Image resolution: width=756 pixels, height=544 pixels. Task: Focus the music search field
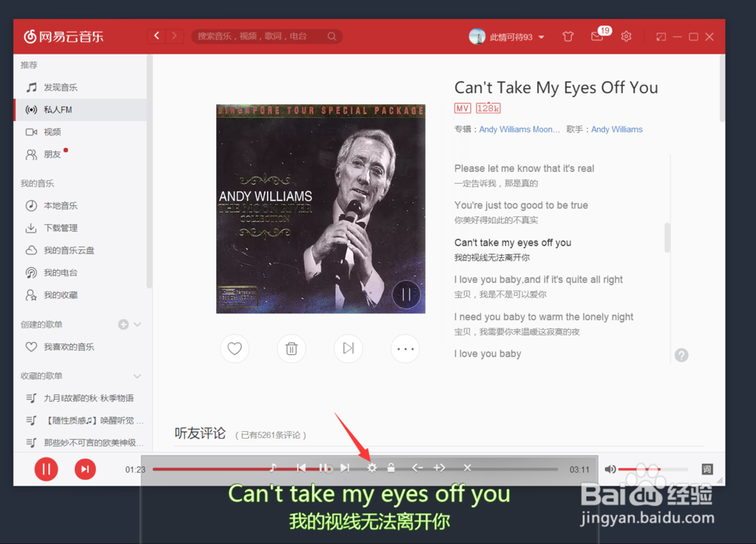260,36
